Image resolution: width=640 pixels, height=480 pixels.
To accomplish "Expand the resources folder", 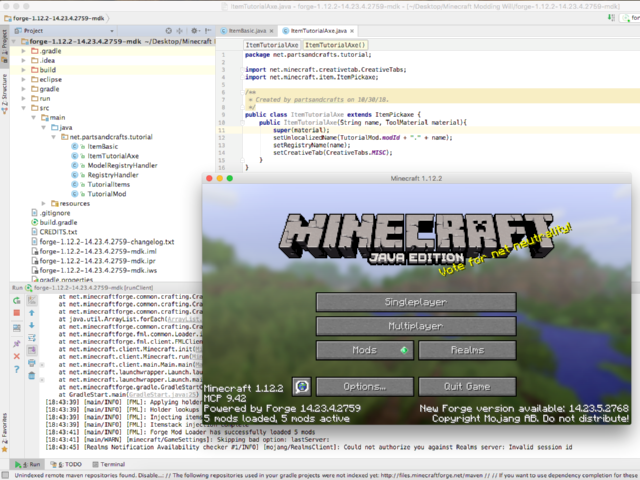I will [x=44, y=203].
